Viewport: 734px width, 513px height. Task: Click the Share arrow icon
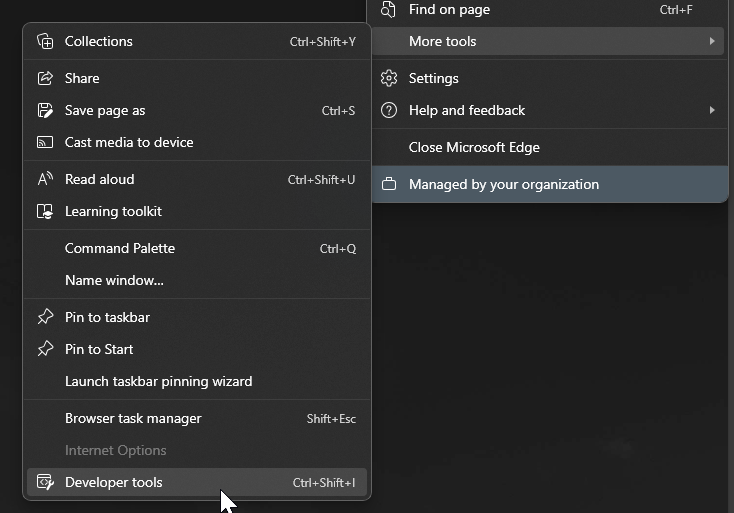point(45,78)
